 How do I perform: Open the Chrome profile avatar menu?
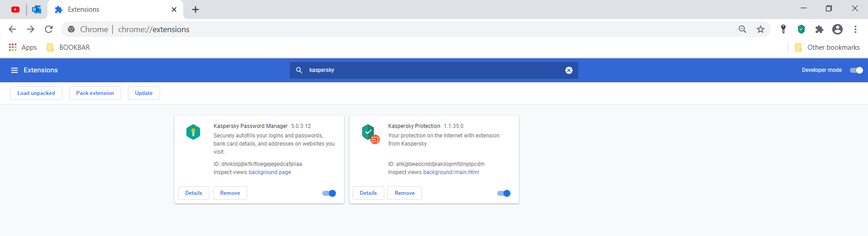coord(837,29)
